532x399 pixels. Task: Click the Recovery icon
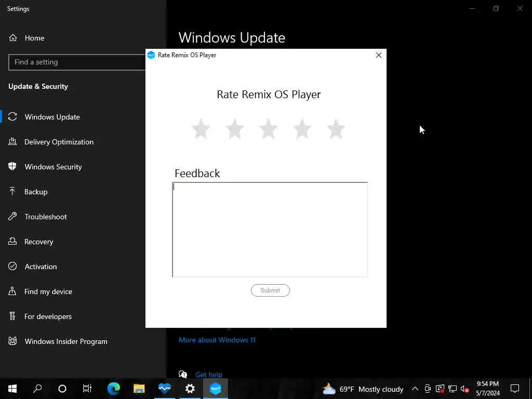(x=12, y=241)
